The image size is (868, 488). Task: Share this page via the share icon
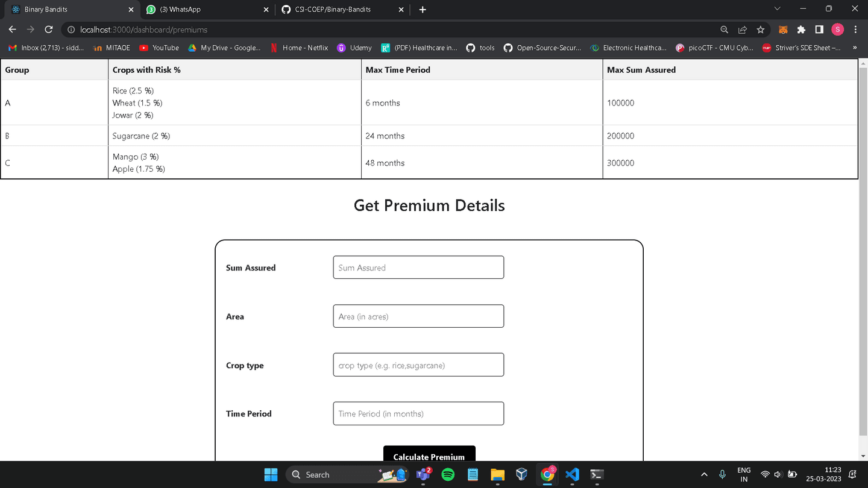tap(743, 30)
